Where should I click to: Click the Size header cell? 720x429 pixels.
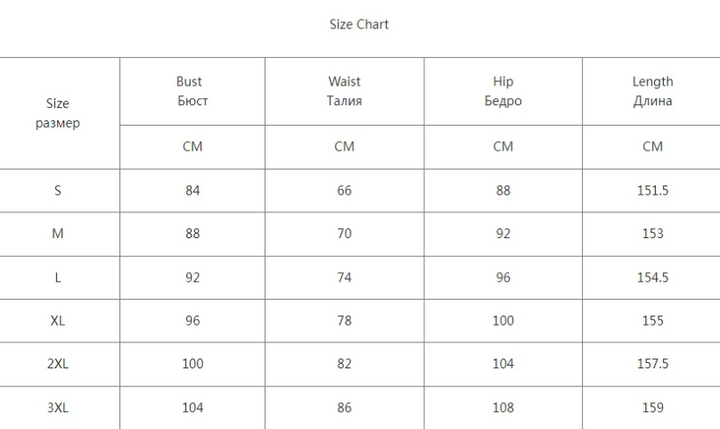58,113
